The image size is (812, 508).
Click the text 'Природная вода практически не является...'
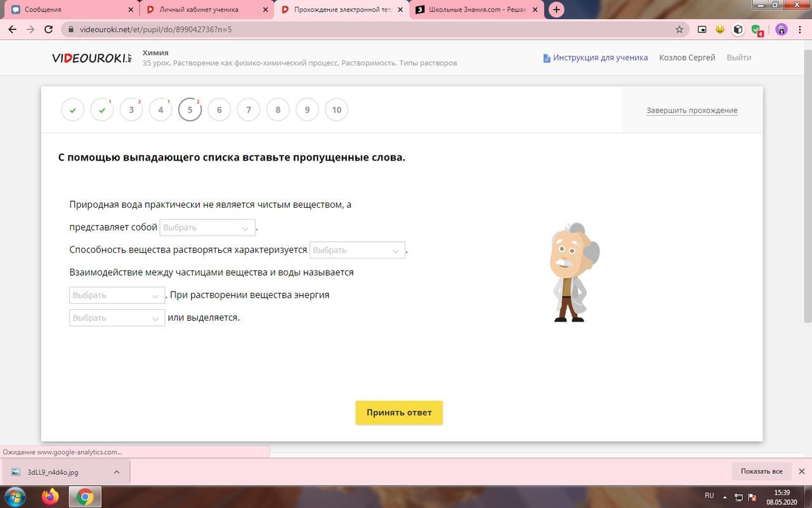[x=210, y=204]
